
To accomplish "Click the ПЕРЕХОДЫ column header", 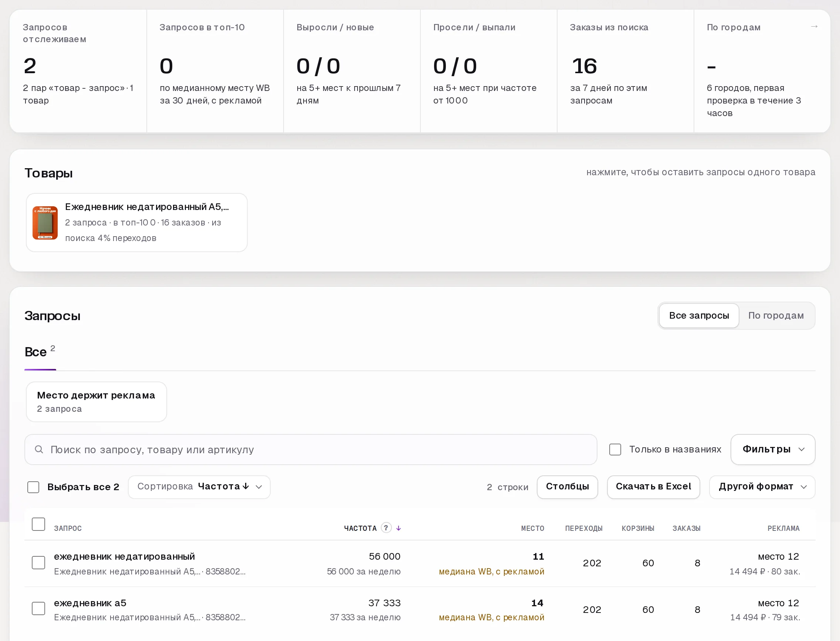I will coord(583,529).
